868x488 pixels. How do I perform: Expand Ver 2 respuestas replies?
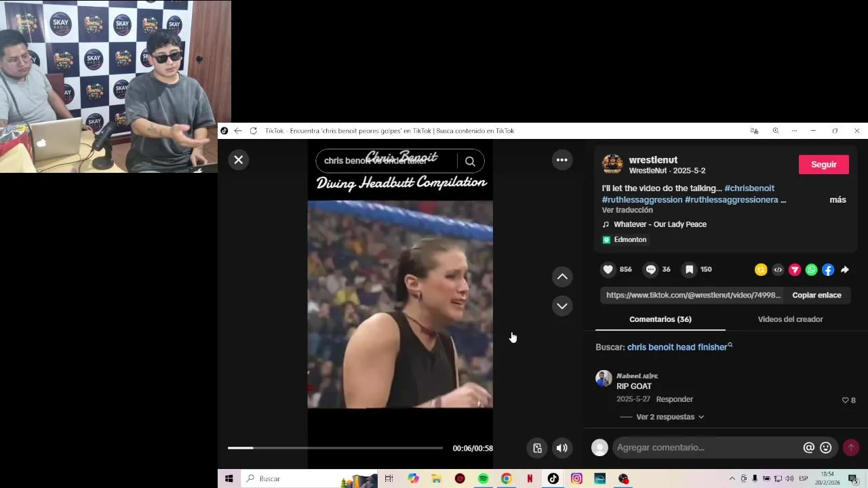click(670, 417)
